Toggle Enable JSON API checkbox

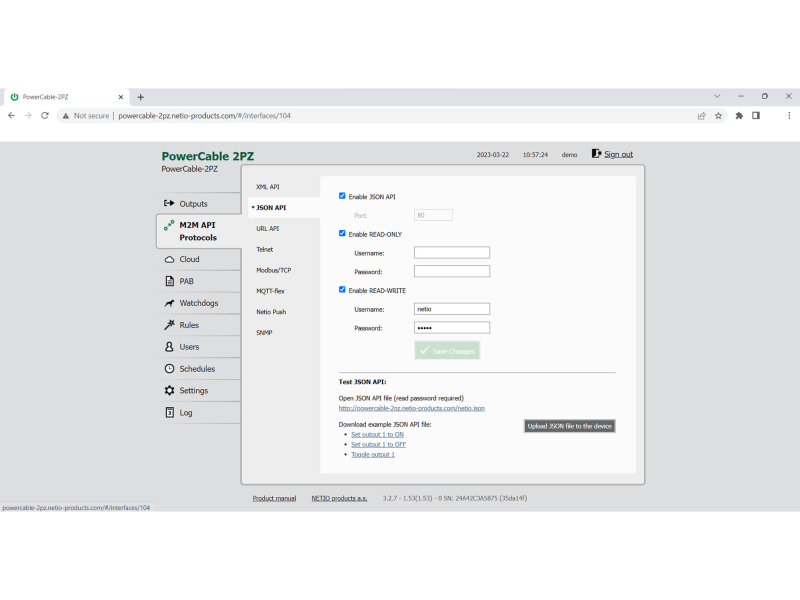pos(342,196)
